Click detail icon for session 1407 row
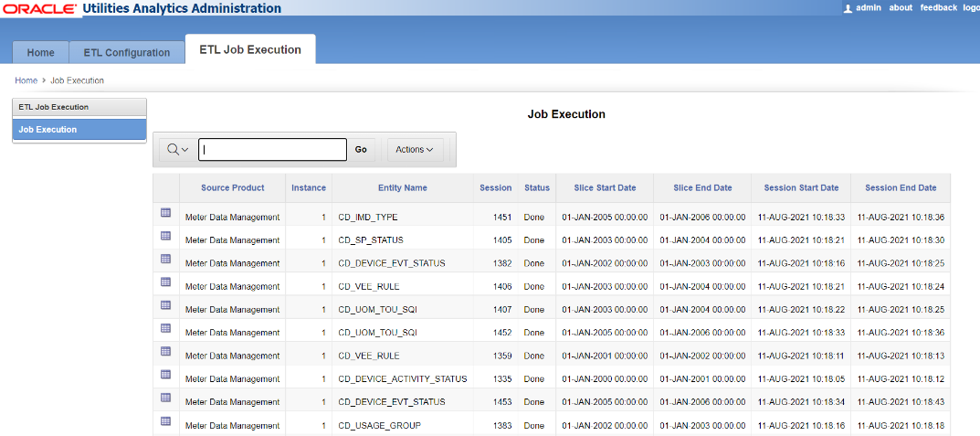The width and height of the screenshot is (980, 436). point(165,305)
